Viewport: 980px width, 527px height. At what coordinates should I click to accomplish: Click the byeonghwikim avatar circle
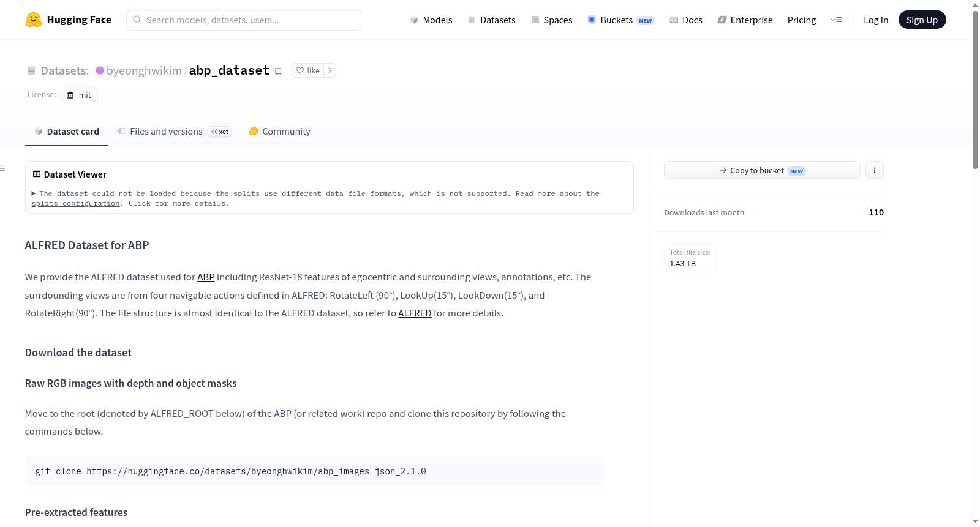100,70
